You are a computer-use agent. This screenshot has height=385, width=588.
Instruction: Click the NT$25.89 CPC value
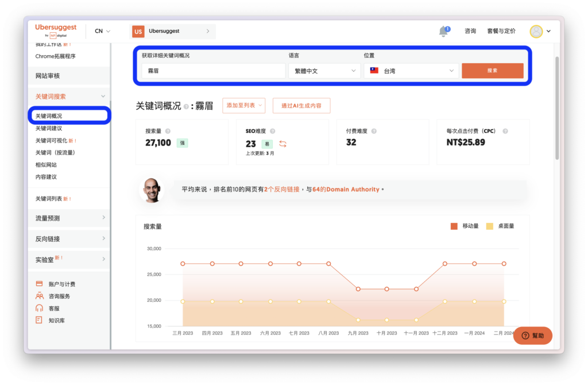465,142
